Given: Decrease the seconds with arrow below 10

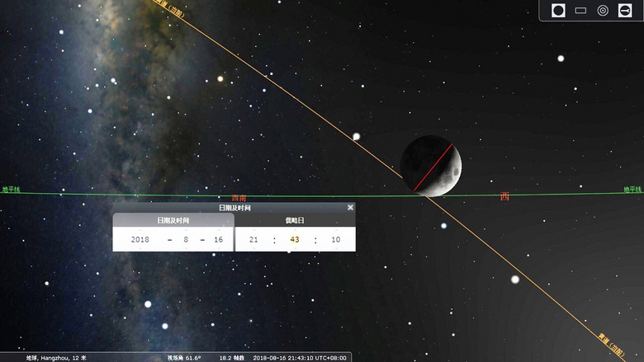Looking at the screenshot, I should click(336, 248).
